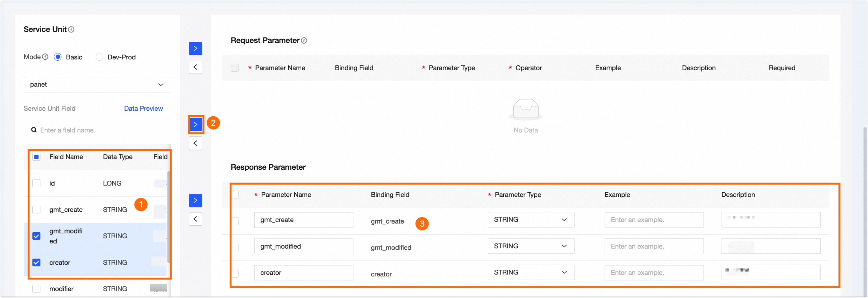Click the Response Parameter section heading
The image size is (868, 298).
[268, 167]
